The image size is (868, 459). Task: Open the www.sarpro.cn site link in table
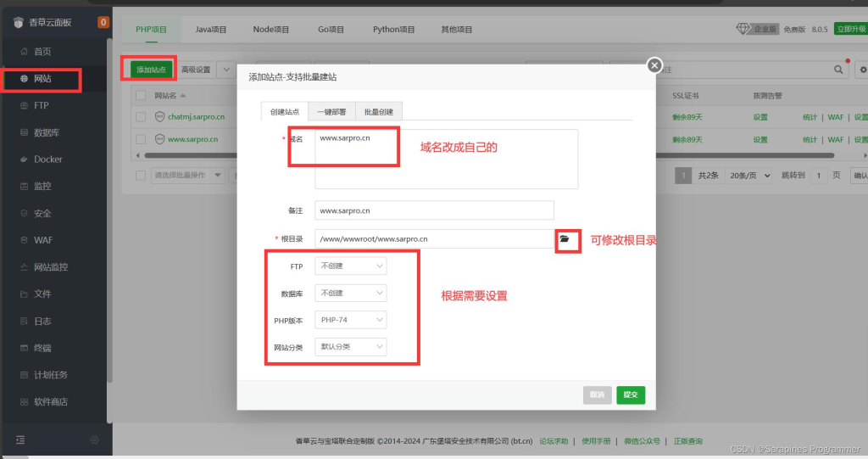(192, 139)
